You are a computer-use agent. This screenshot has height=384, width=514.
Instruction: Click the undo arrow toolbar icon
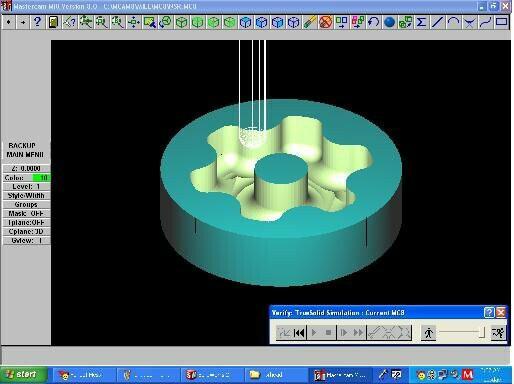(x=373, y=22)
